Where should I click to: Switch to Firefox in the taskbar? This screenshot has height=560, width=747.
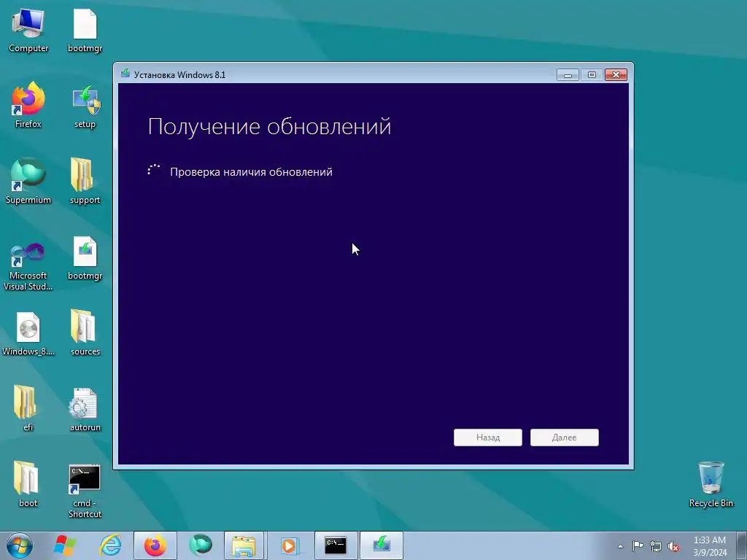pos(155,545)
